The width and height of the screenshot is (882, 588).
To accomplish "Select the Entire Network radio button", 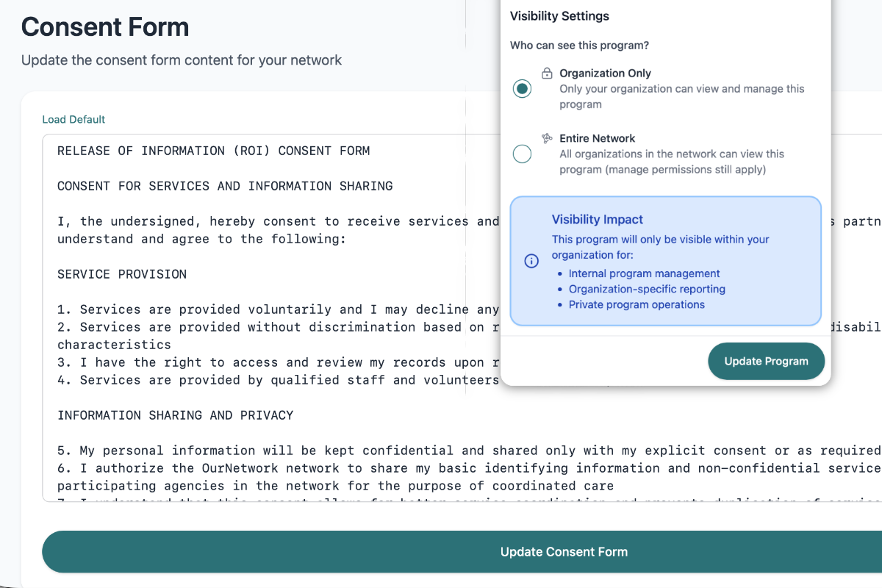I will point(522,154).
